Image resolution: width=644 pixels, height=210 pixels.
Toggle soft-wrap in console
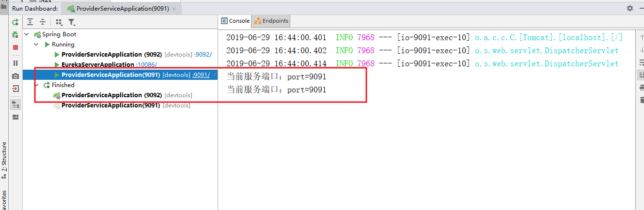[x=641, y=62]
